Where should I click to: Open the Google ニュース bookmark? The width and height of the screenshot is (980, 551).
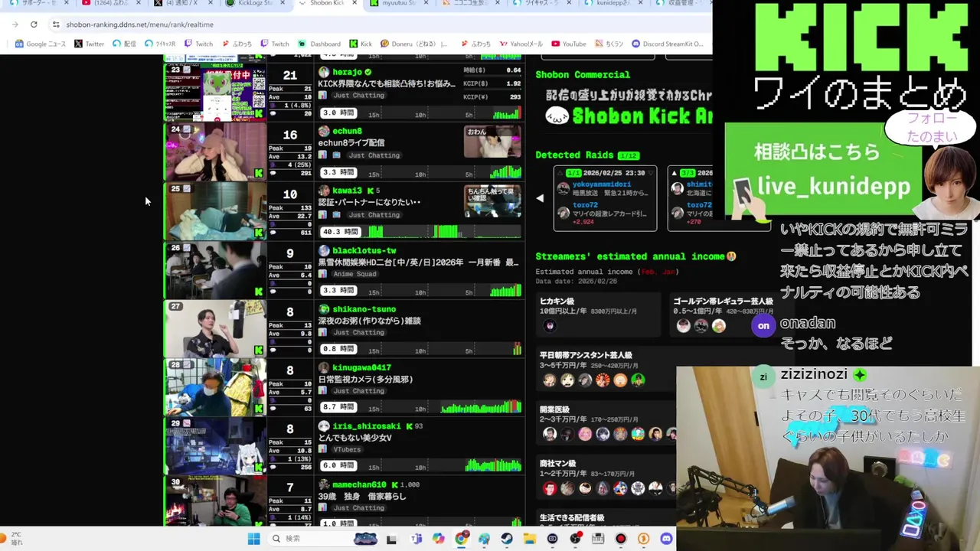(x=41, y=44)
